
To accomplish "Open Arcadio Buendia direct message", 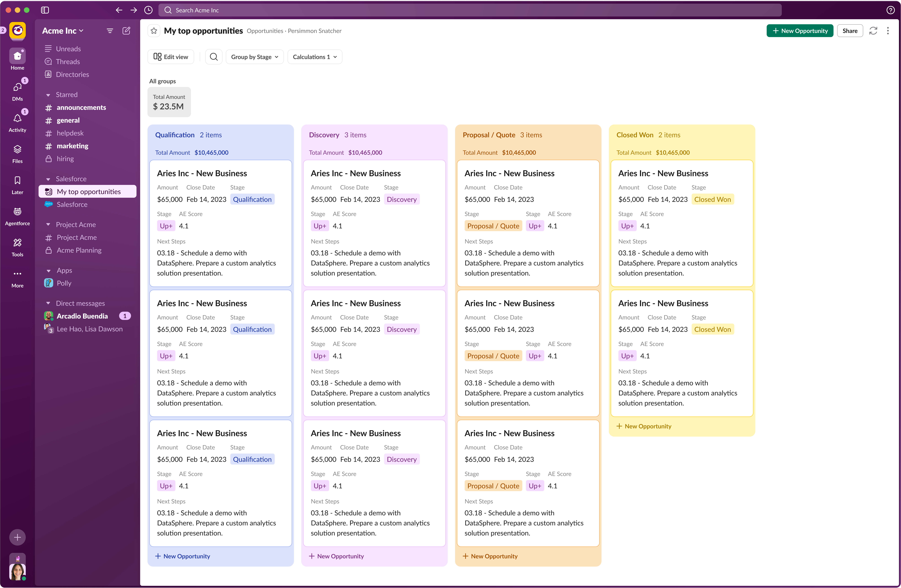I will point(87,316).
